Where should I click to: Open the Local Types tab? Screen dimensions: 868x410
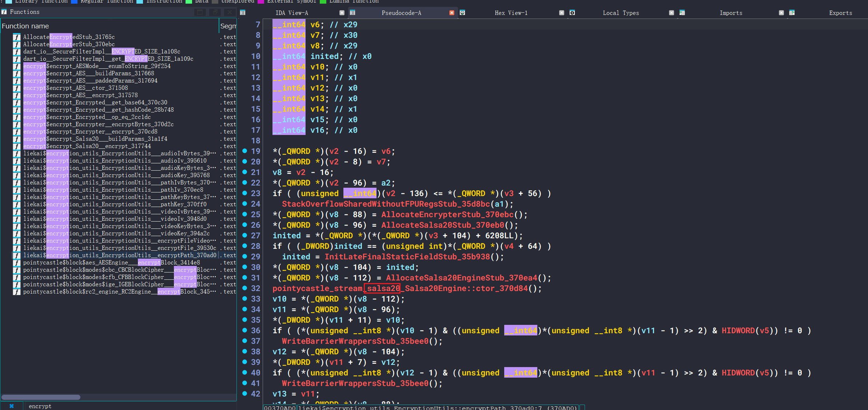coord(621,13)
